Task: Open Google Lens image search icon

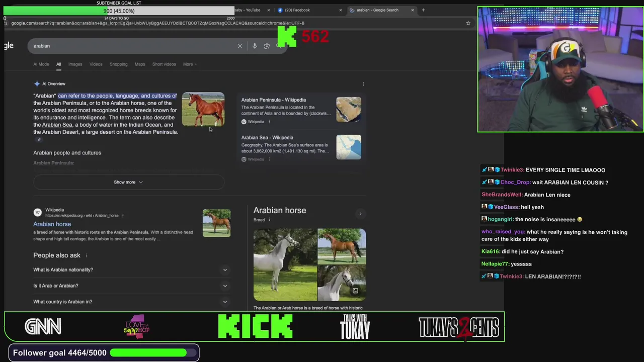Action: pyautogui.click(x=267, y=46)
